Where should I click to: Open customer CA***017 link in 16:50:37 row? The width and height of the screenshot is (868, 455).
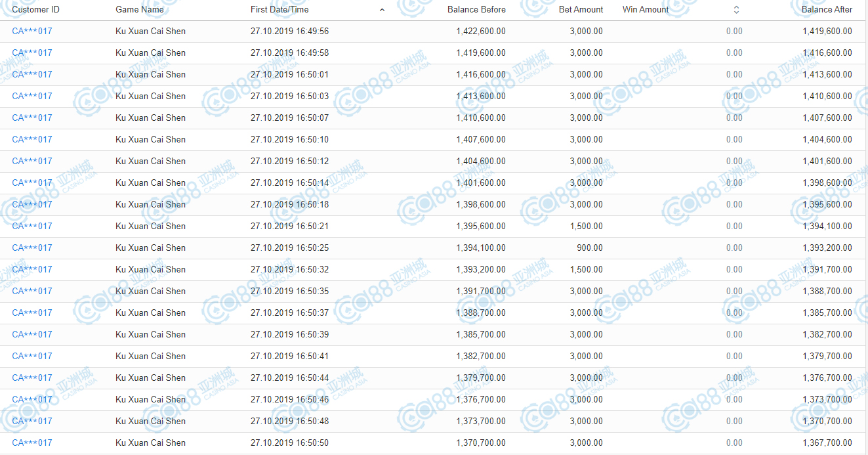(32, 313)
